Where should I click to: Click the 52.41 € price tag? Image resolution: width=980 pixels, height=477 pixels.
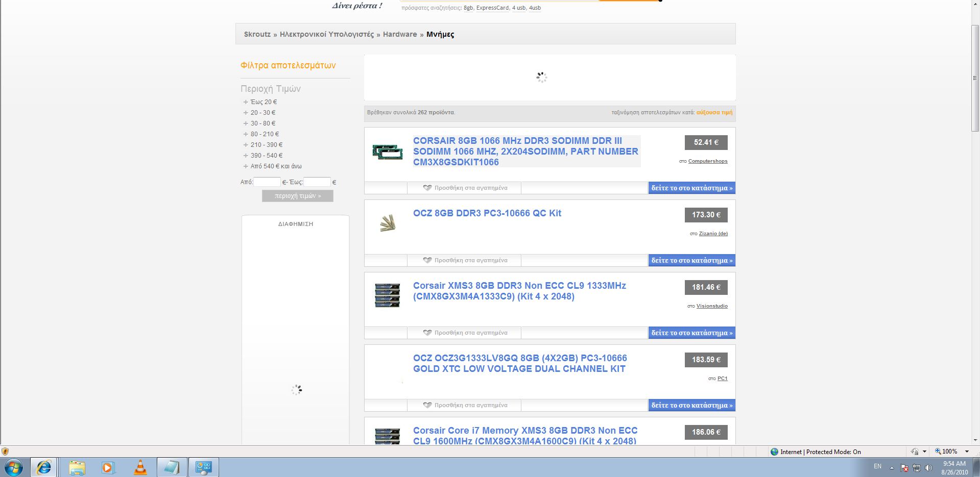(706, 142)
